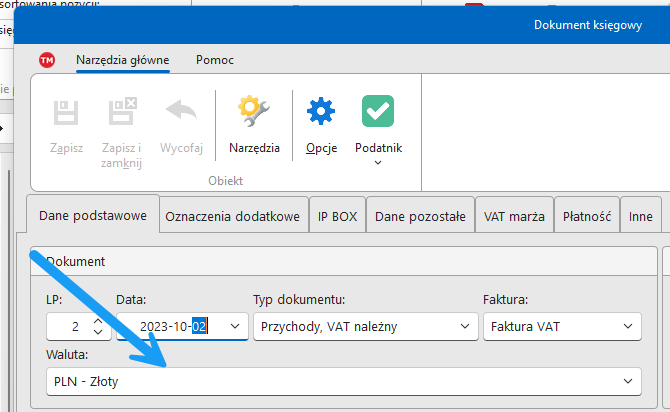Screen dimensions: 670x412
Task: Open Opcje gear settings icon
Action: (321, 111)
